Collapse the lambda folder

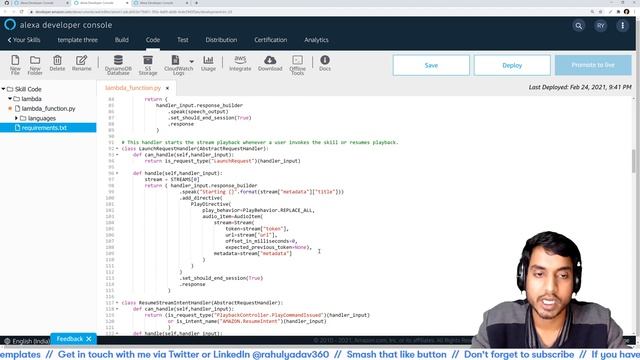(x=10, y=99)
